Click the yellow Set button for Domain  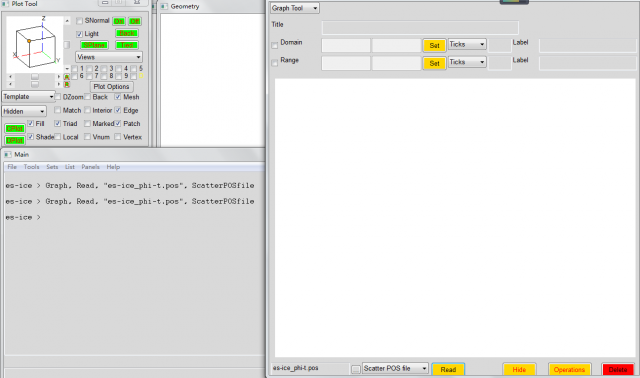434,45
